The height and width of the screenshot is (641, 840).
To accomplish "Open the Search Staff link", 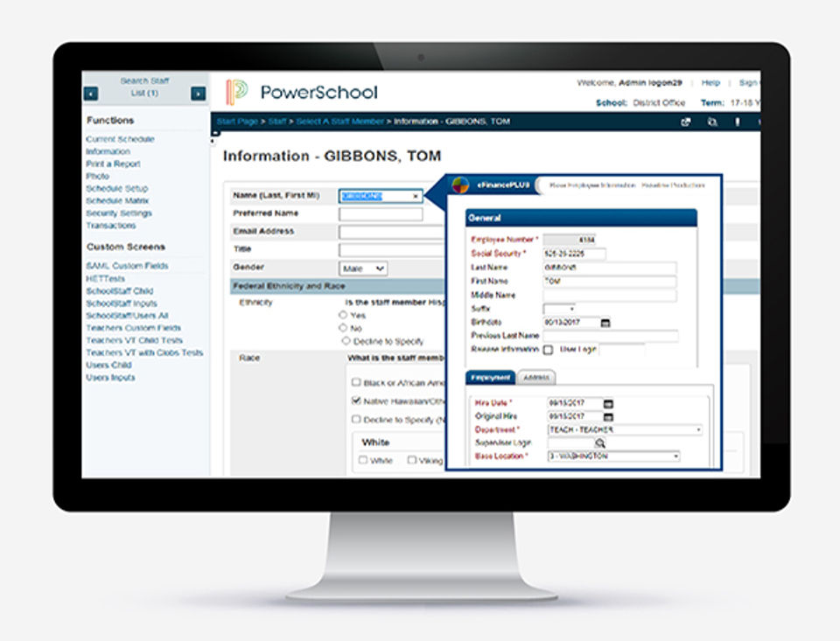I will click(x=144, y=80).
